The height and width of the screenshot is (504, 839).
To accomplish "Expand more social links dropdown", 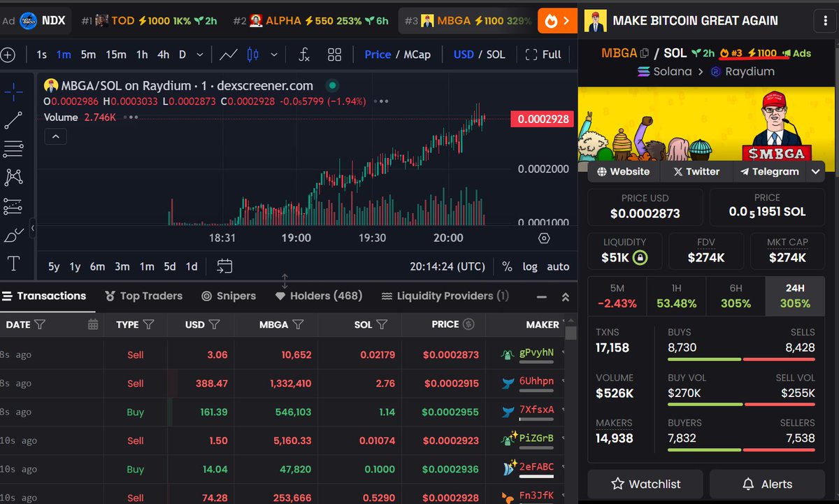I will point(816,171).
